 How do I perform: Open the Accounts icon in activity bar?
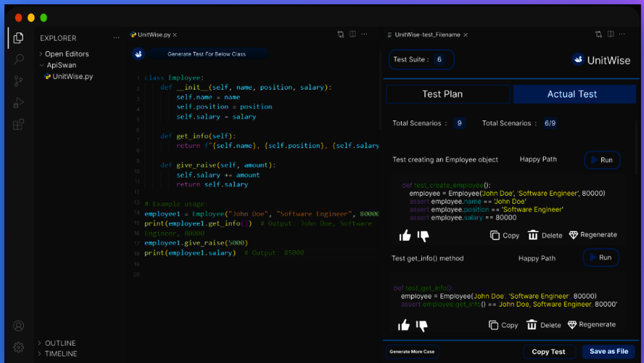[x=19, y=326]
